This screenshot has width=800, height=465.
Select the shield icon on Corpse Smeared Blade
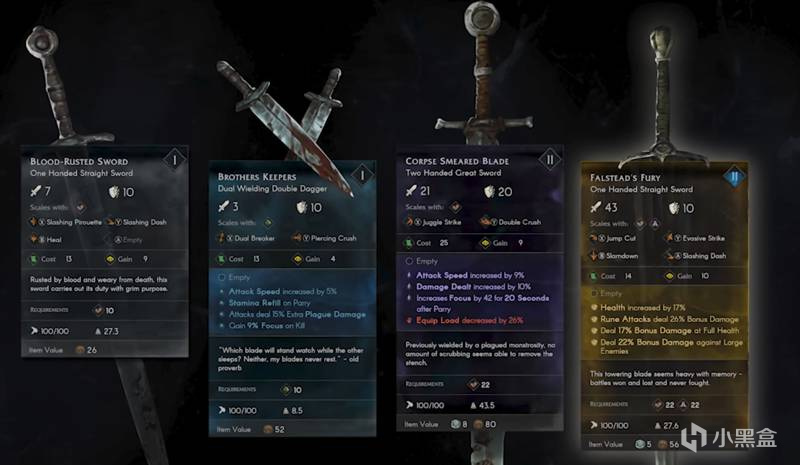click(x=489, y=191)
